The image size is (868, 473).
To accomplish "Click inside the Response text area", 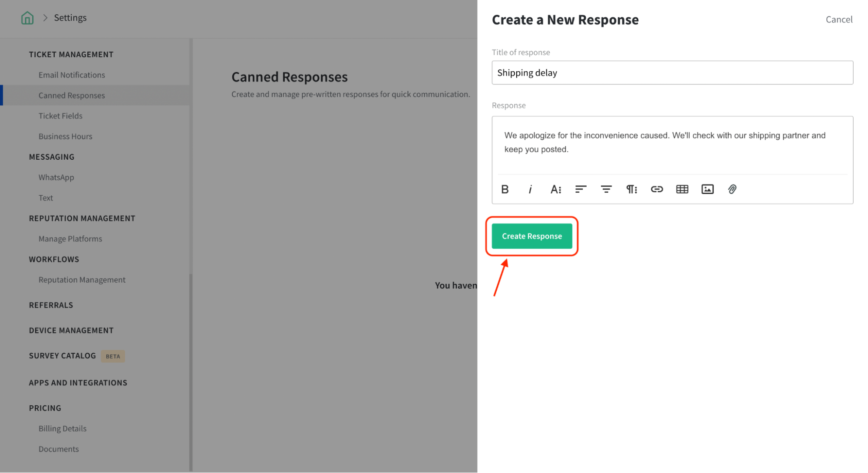I will pyautogui.click(x=672, y=143).
